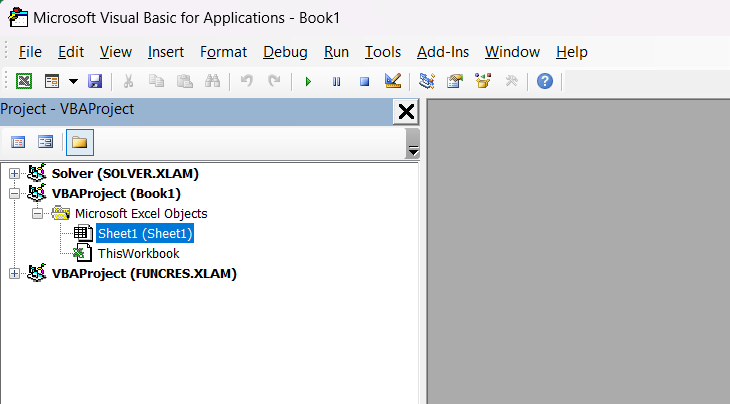Click the Microsoft Excel Objects folder icon
Viewport: 730px width, 404px height.
click(x=61, y=213)
